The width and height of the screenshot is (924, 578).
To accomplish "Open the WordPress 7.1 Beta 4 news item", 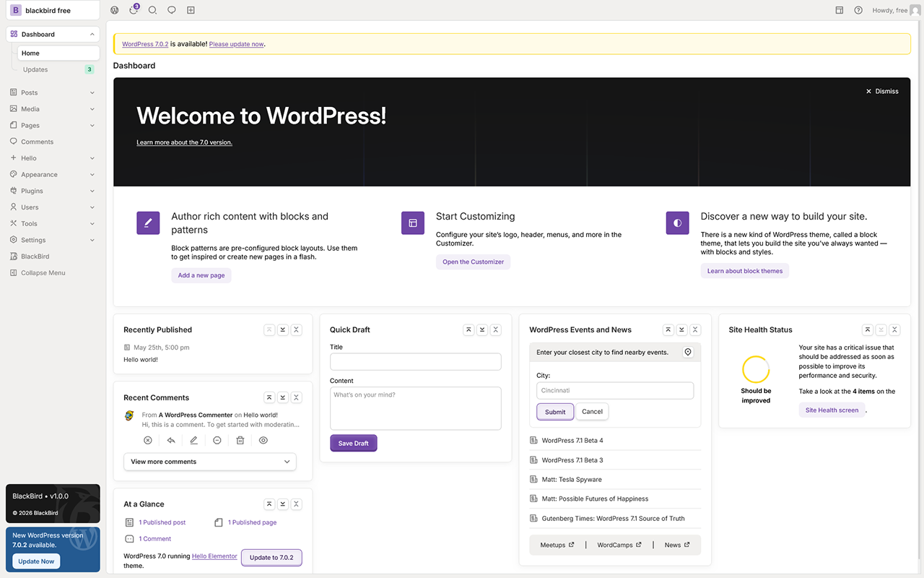I will click(x=572, y=441).
